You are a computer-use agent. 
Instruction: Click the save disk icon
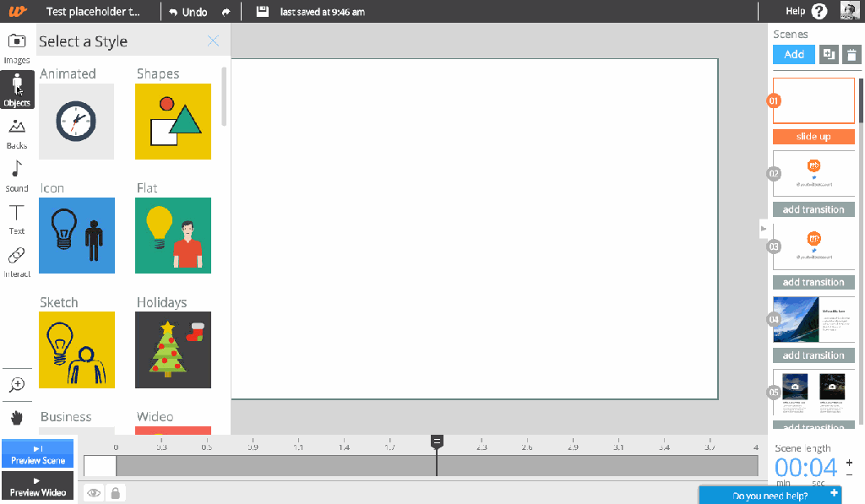pos(263,12)
